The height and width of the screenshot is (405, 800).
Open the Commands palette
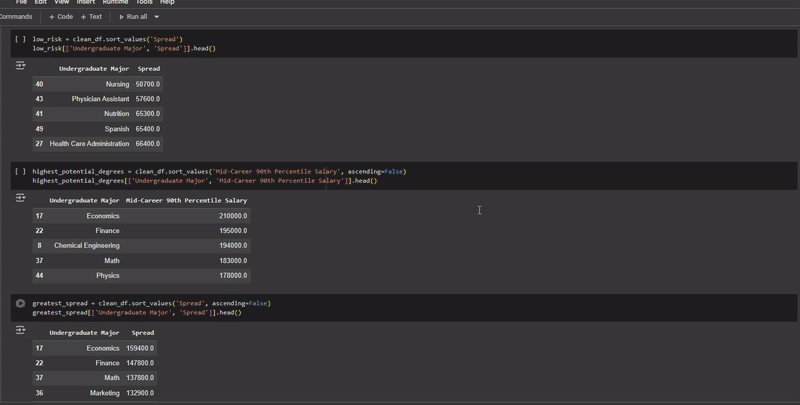pyautogui.click(x=15, y=17)
